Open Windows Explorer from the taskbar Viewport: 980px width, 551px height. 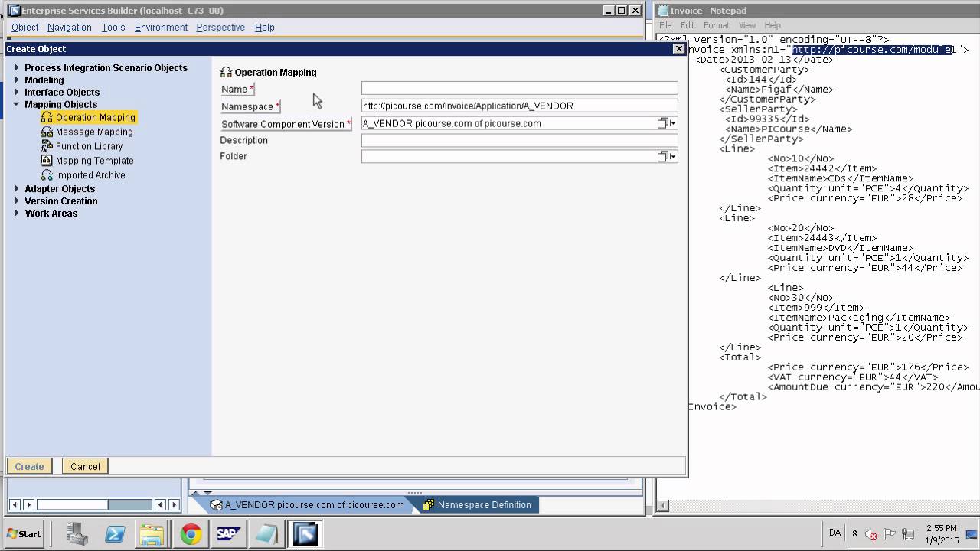(152, 534)
